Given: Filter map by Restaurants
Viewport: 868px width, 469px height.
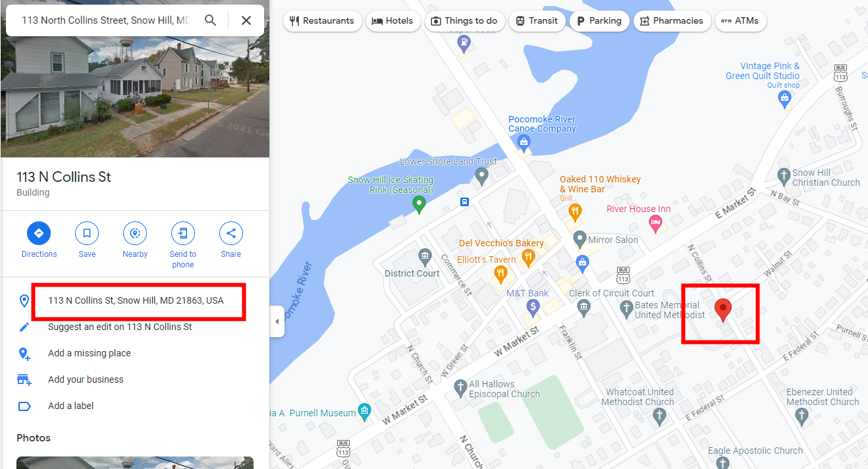Looking at the screenshot, I should [323, 20].
